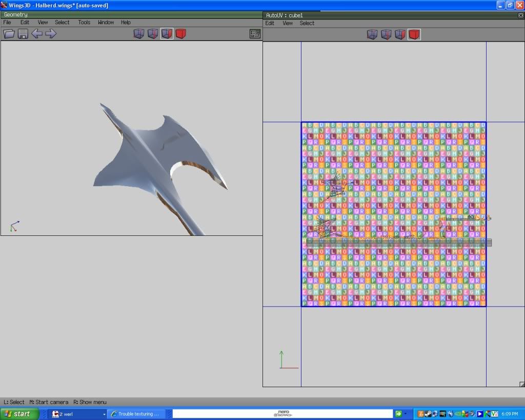Screen dimensions: 525x420
Task: Expand the grouped '2 werl' taskbar button
Action: tap(78, 414)
